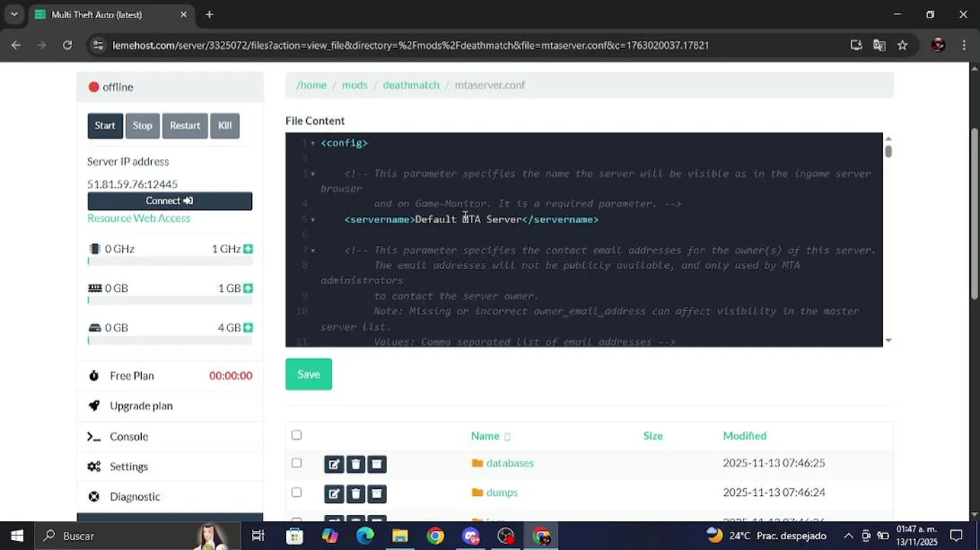Open Windows Start menu
The height and width of the screenshot is (550, 980).
click(17, 535)
